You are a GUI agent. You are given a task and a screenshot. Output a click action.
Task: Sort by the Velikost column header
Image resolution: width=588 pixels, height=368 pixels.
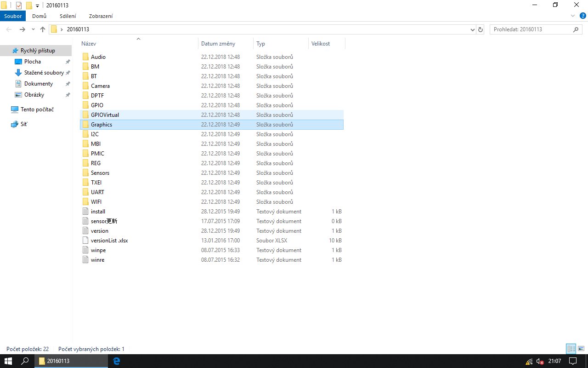(321, 44)
